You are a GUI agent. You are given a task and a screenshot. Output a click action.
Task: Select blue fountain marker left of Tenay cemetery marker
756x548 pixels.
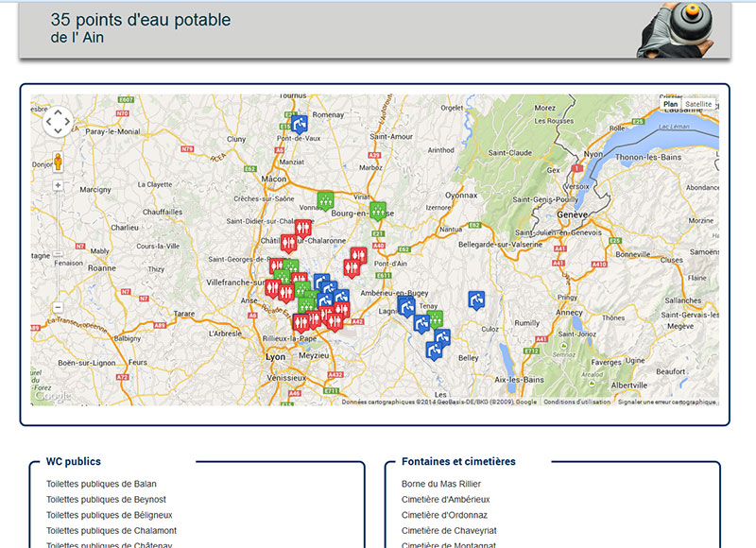click(421, 323)
